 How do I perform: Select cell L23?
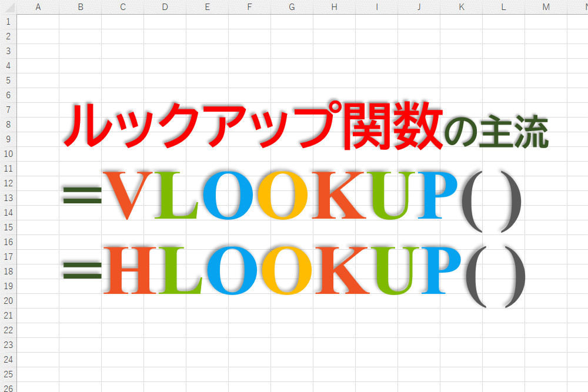pos(503,345)
